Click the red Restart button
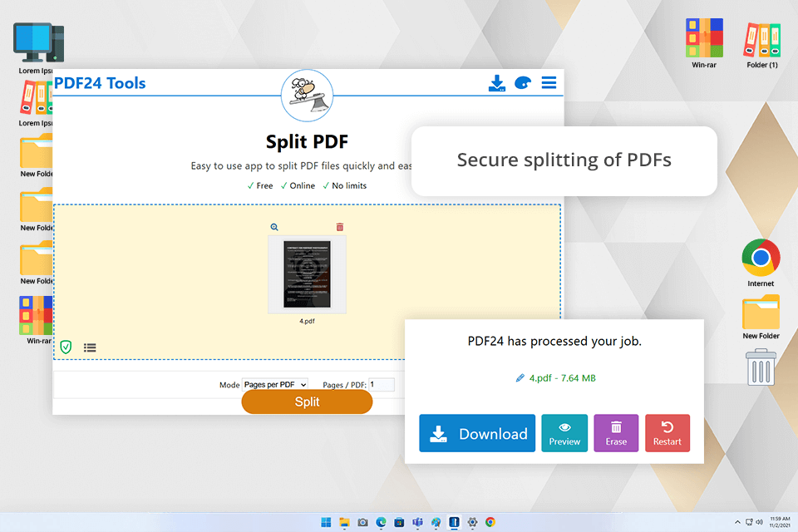The image size is (798, 532). (667, 433)
